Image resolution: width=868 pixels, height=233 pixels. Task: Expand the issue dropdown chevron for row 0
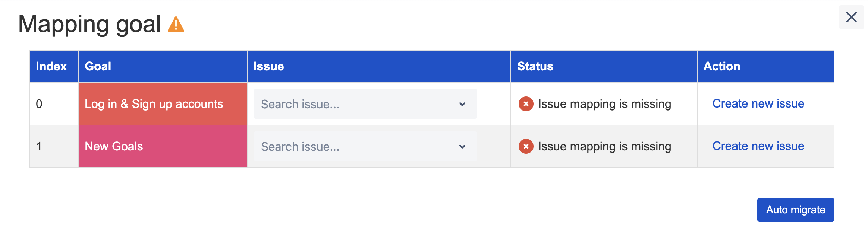click(462, 104)
